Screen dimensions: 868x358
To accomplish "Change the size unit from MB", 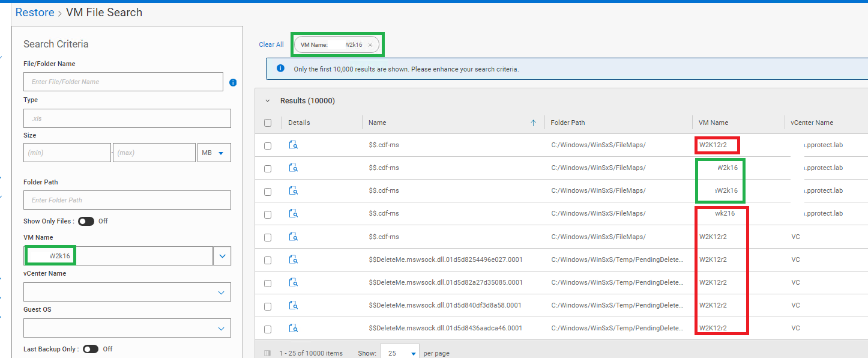I will click(214, 152).
